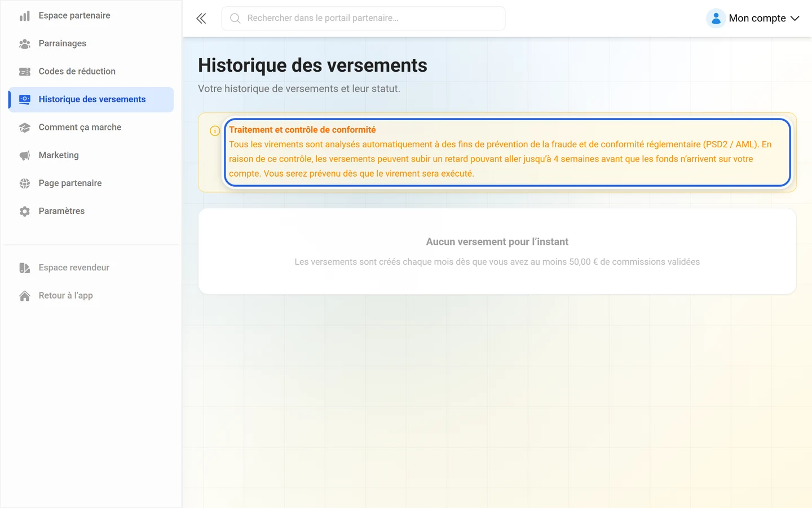
Task: Click the Historique des versements banknote icon
Action: pos(25,99)
